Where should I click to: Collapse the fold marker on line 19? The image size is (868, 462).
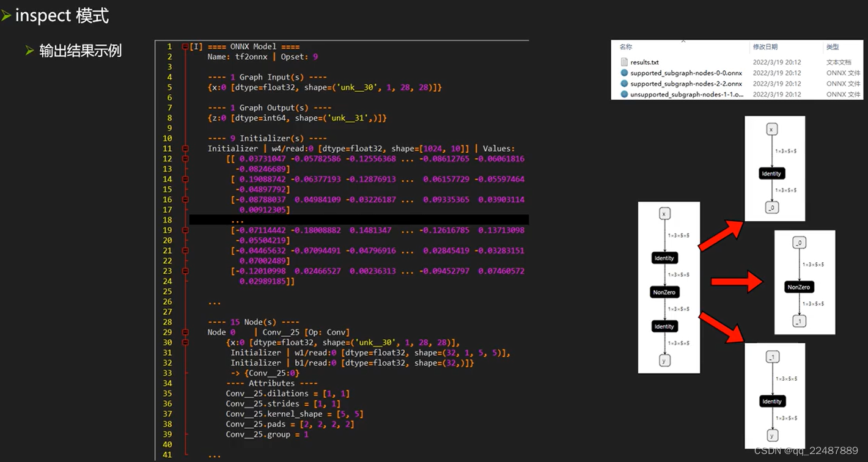(x=185, y=230)
